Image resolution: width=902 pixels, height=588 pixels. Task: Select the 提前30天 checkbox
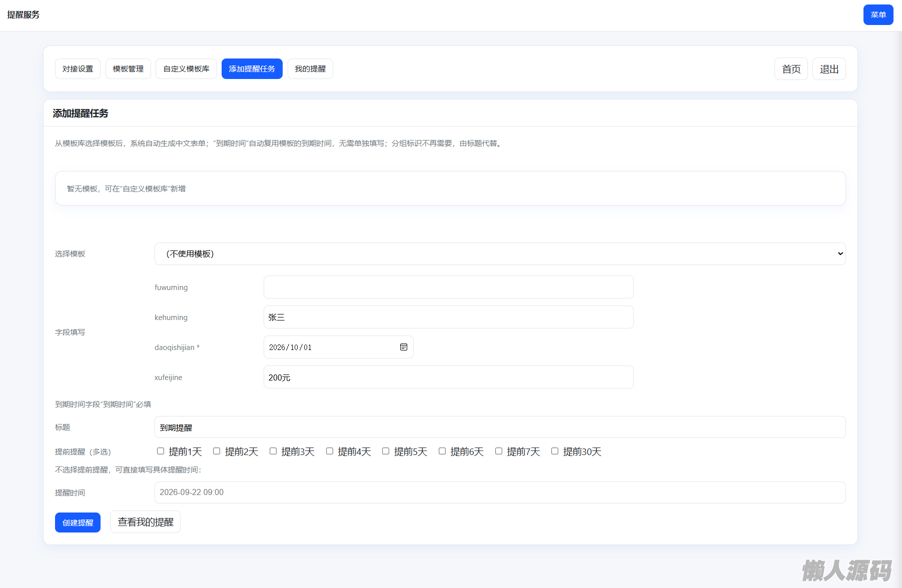[x=555, y=451]
